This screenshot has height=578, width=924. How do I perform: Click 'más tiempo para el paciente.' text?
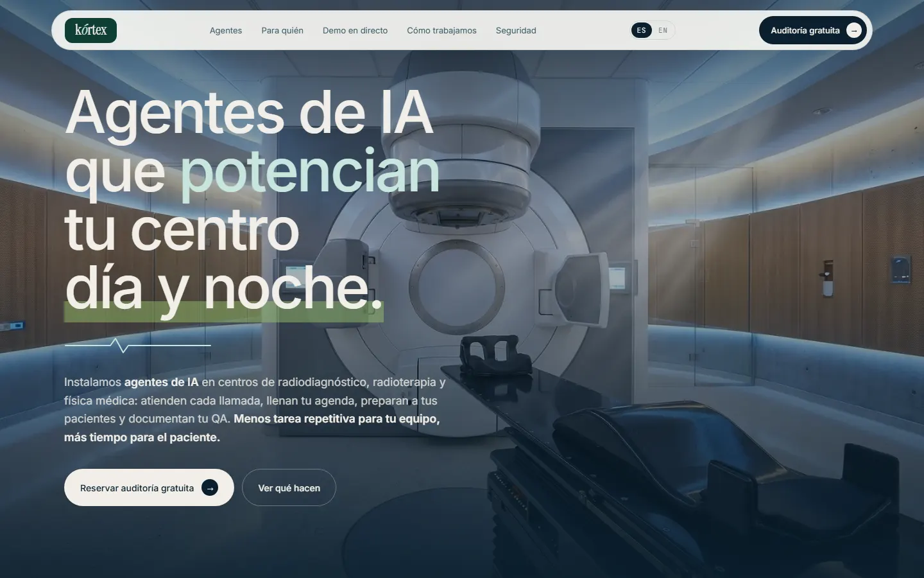click(x=142, y=437)
